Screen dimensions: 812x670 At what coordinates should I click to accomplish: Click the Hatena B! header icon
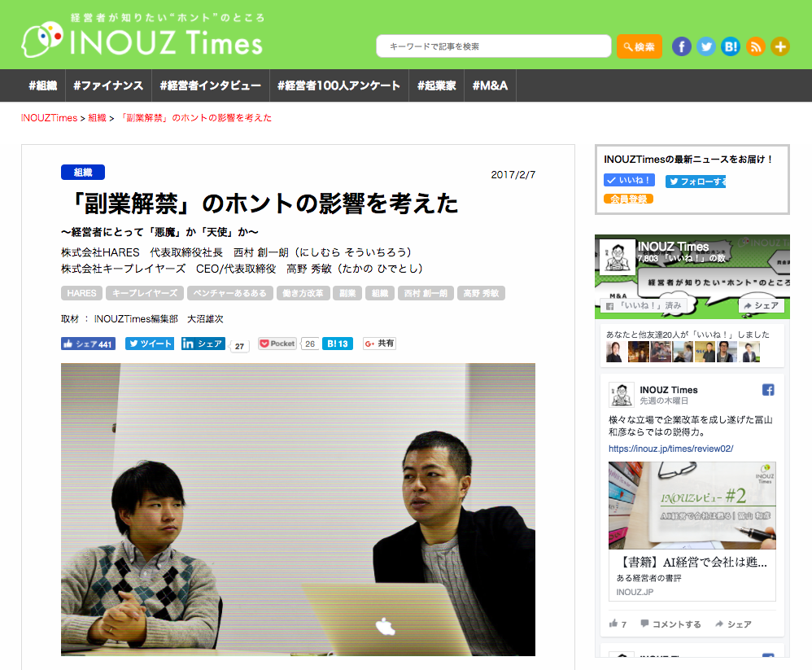pyautogui.click(x=731, y=46)
